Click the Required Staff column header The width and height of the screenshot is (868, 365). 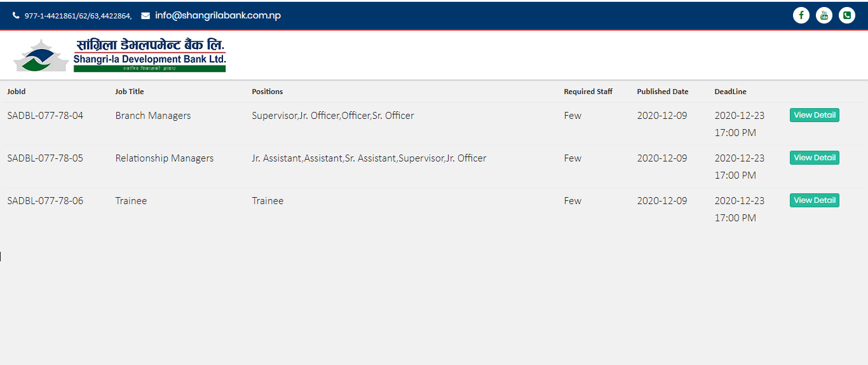pos(588,92)
